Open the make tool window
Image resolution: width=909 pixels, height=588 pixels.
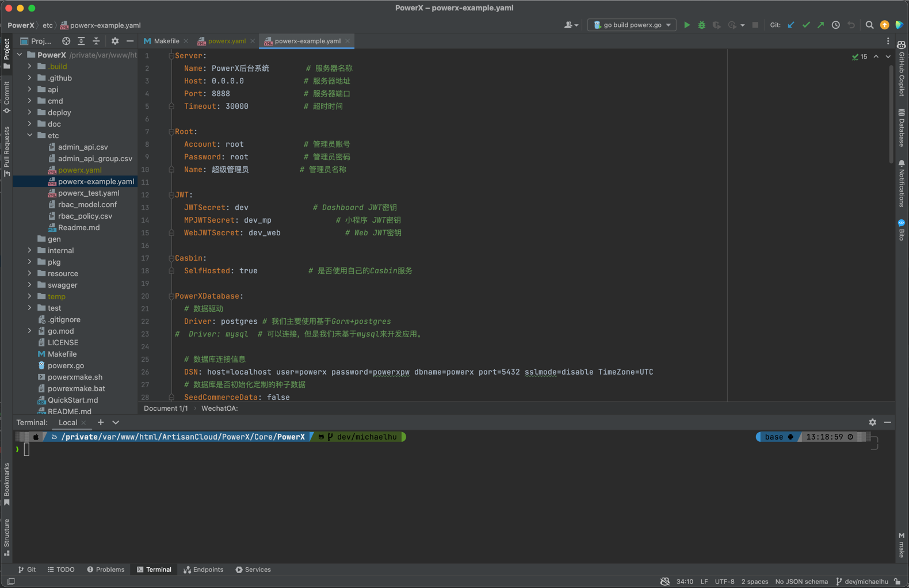(x=902, y=545)
